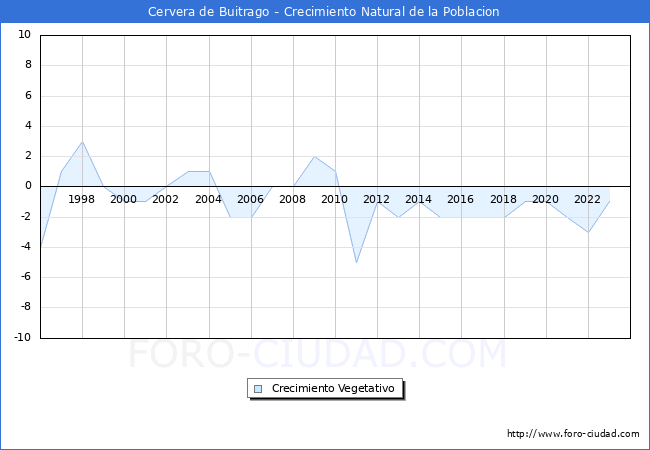This screenshot has width=650, height=450.
Task: Select the 2008 axis year label
Action: tap(292, 199)
